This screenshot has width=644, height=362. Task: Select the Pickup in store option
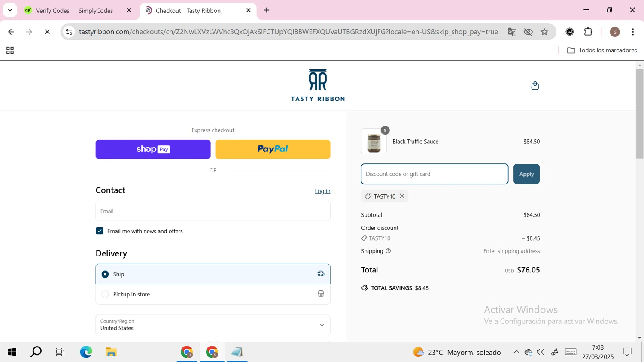coord(213,294)
